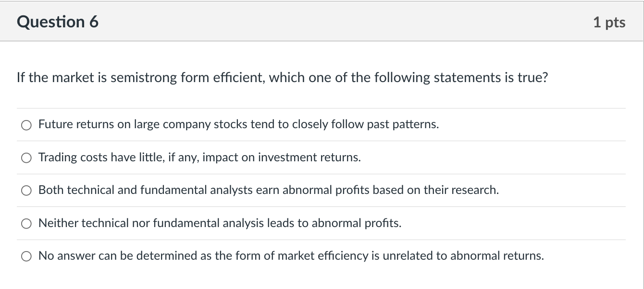Select the radio button for past patterns answer

pos(26,125)
